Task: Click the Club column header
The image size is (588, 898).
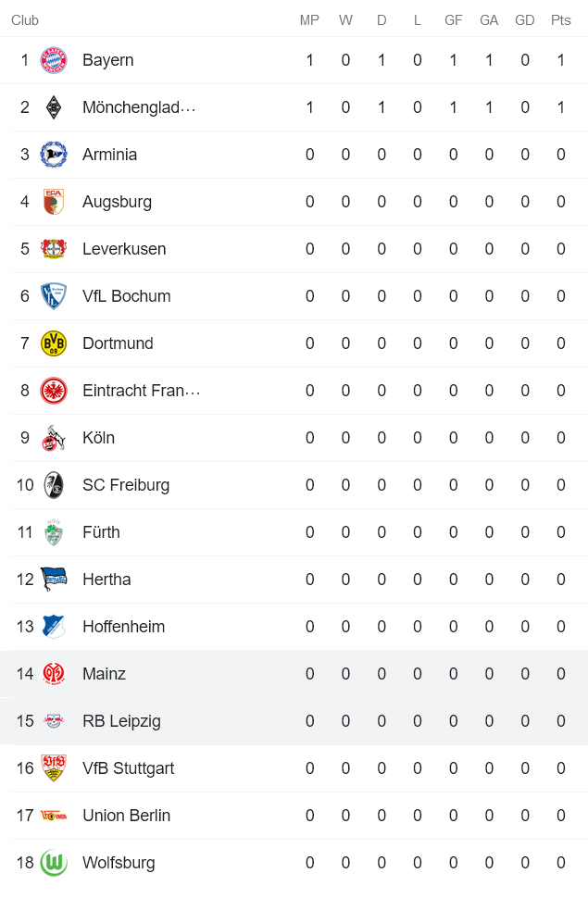Action: (25, 19)
